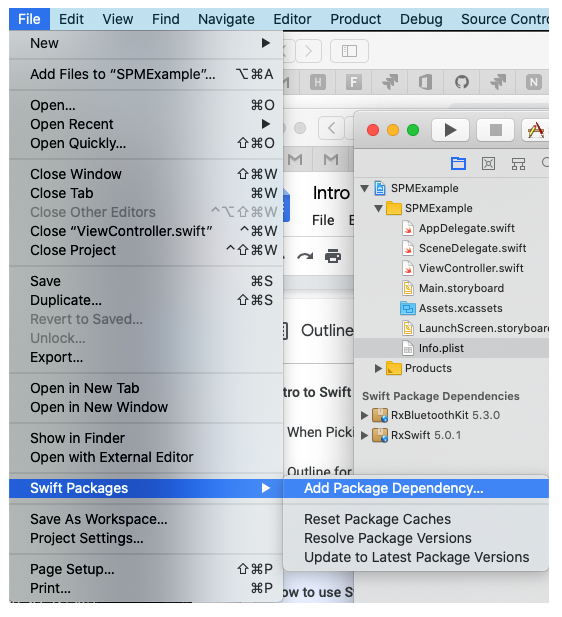Viewport: 562px width, 617px height.
Task: Click the Assets.xcassets catalog icon
Action: point(408,308)
